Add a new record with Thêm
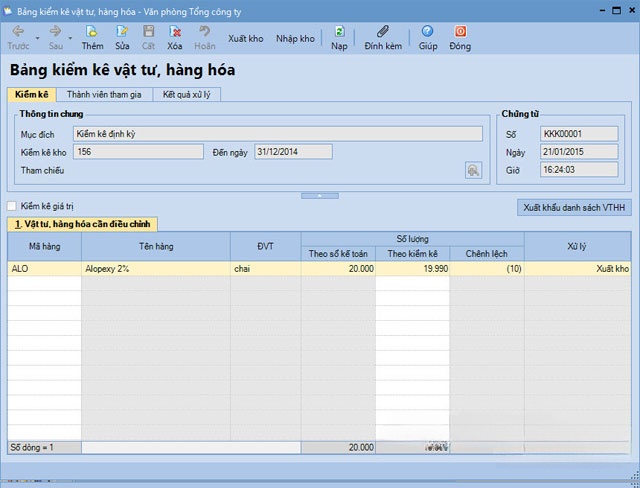The width and height of the screenshot is (640, 488). (92, 38)
